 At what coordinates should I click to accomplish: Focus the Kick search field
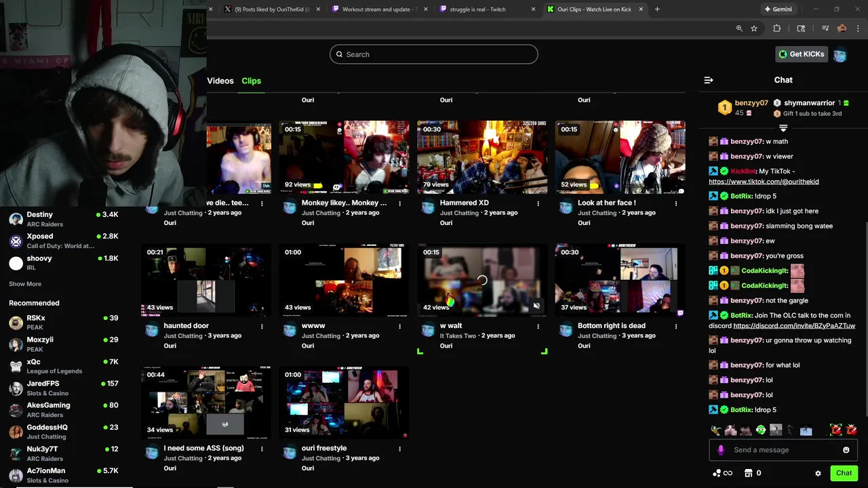pos(434,54)
